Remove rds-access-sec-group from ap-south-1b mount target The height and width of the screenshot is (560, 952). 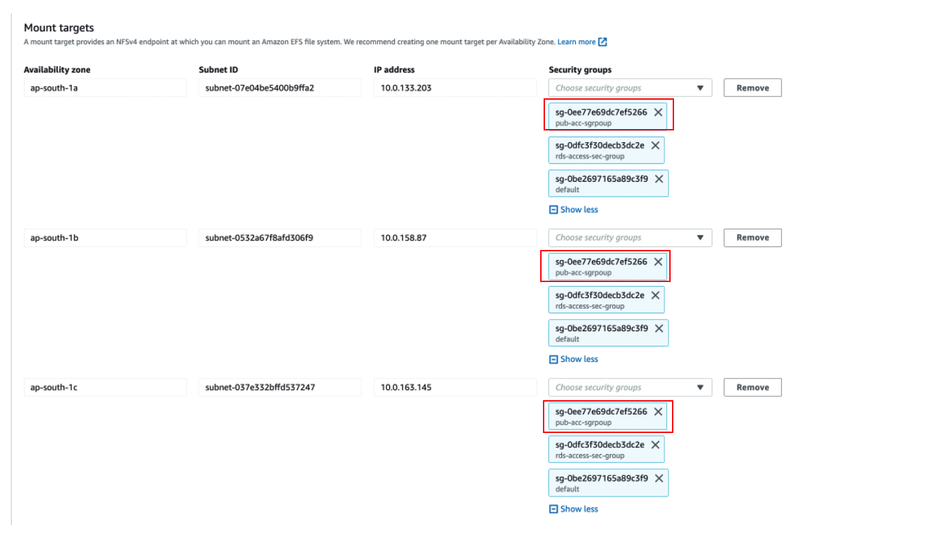(656, 295)
